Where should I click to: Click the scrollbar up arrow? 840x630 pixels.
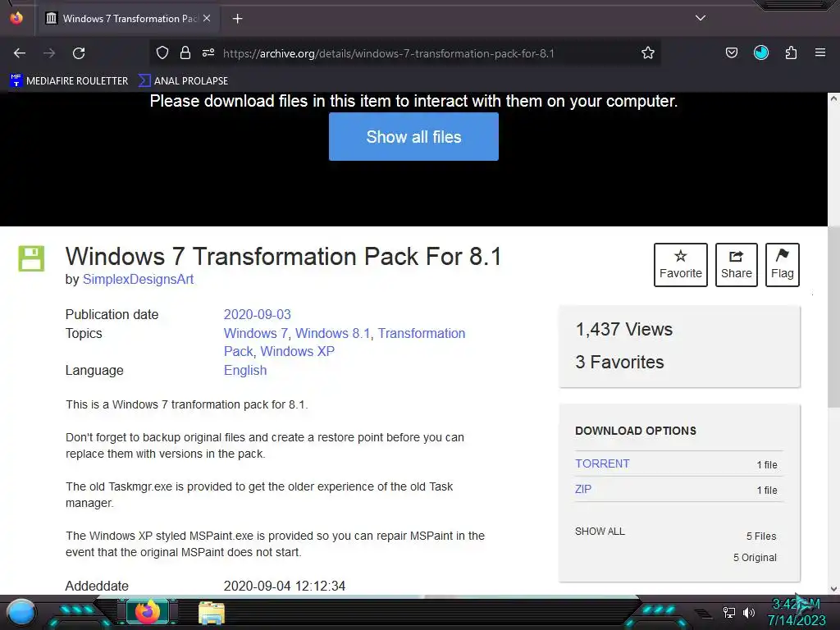[833, 98]
